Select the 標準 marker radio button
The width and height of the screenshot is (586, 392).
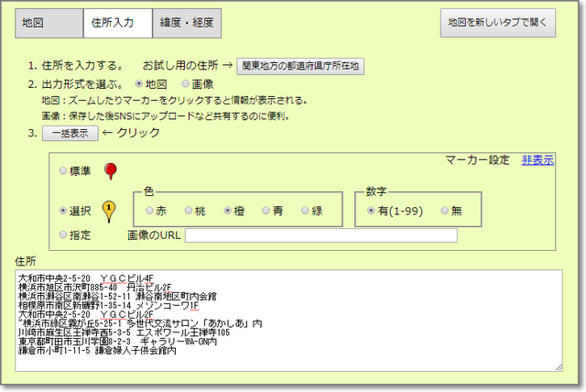pos(63,171)
